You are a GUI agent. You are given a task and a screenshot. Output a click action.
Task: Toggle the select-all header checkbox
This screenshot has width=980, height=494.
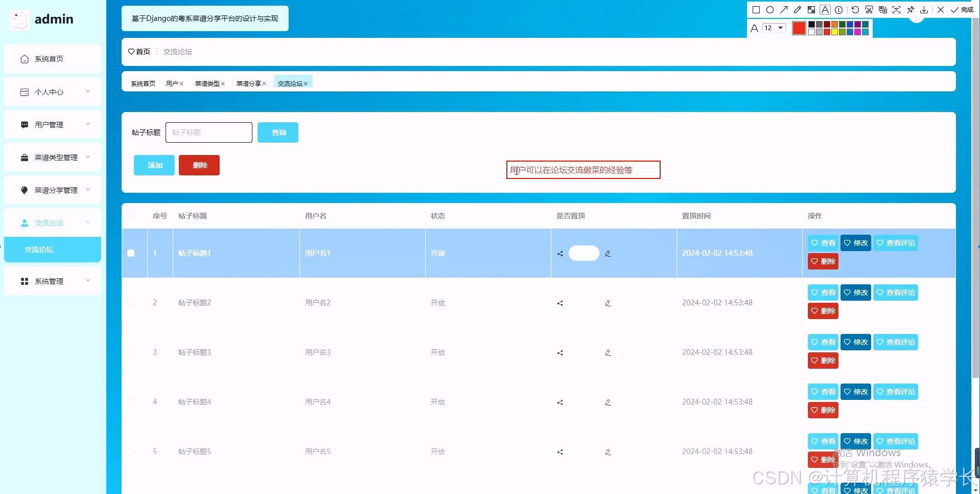pos(131,216)
